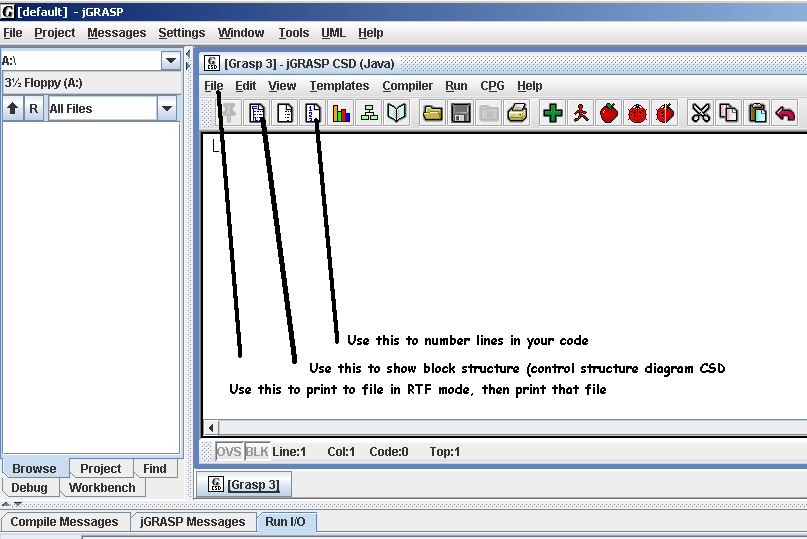Open the Project menu
The width and height of the screenshot is (807, 539).
point(55,33)
